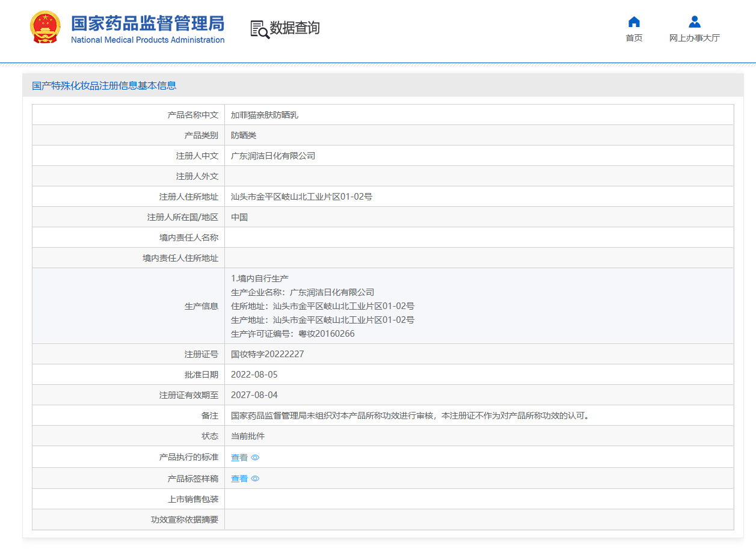
Task: Click the 首页 label
Action: click(x=634, y=38)
